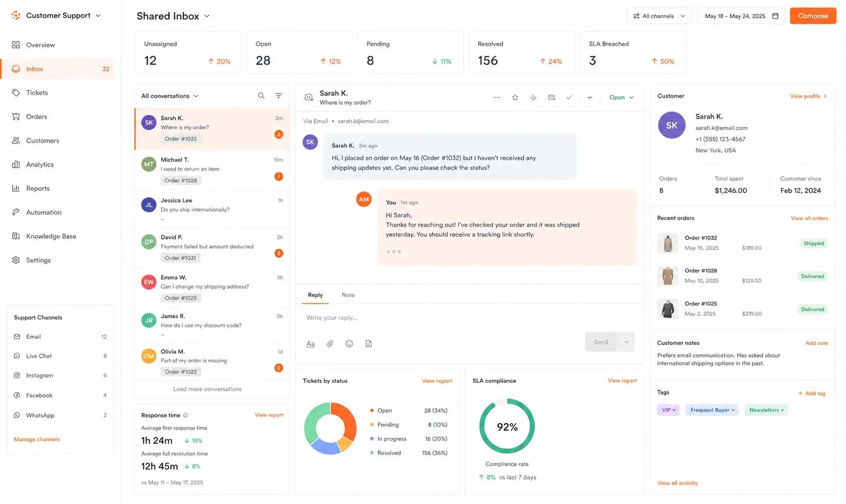Open View report link for Response time
Screen dimensions: 846x504
pos(269,415)
